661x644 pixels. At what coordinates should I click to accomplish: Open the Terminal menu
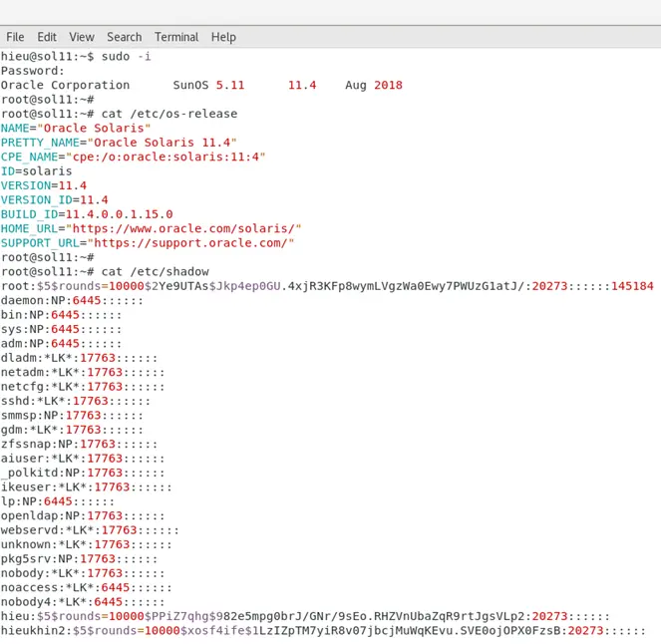pos(176,37)
